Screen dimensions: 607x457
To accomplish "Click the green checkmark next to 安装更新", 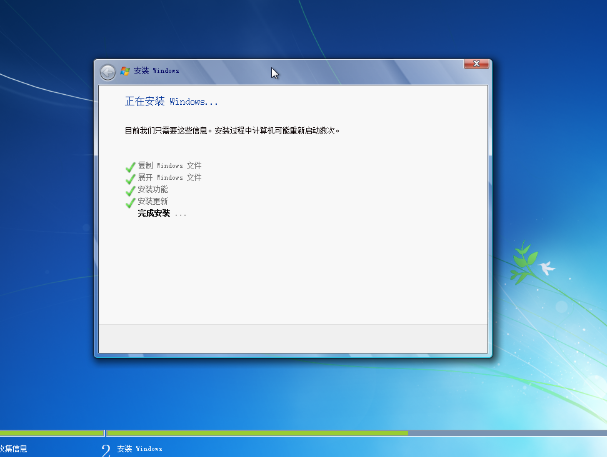I will (130, 202).
